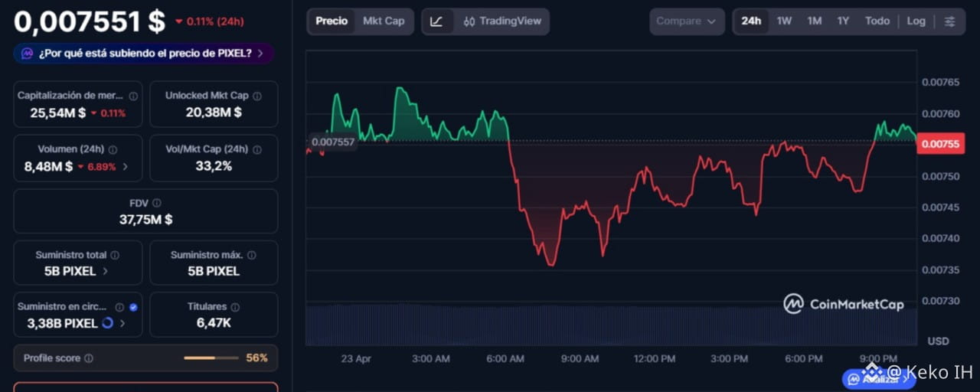
Task: Click info icon beside Capitalización de mercado
Action: (133, 96)
